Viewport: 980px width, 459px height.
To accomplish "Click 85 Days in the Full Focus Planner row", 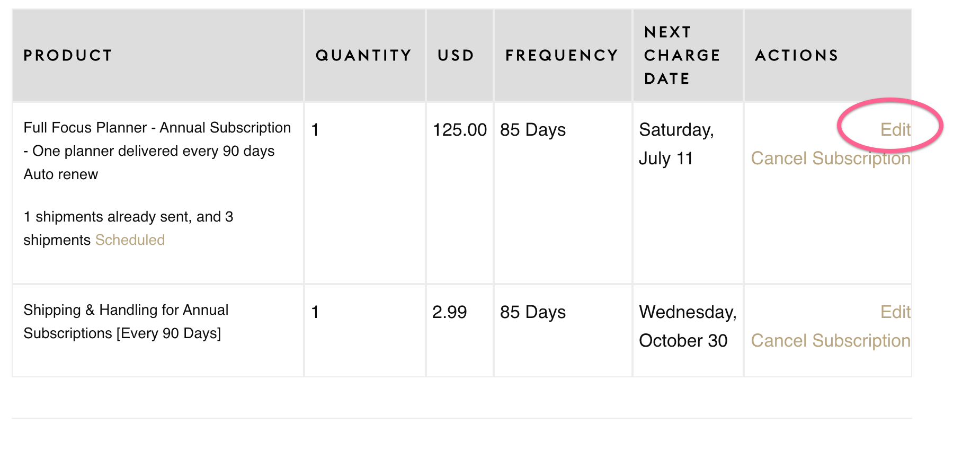I will pyautogui.click(x=532, y=130).
